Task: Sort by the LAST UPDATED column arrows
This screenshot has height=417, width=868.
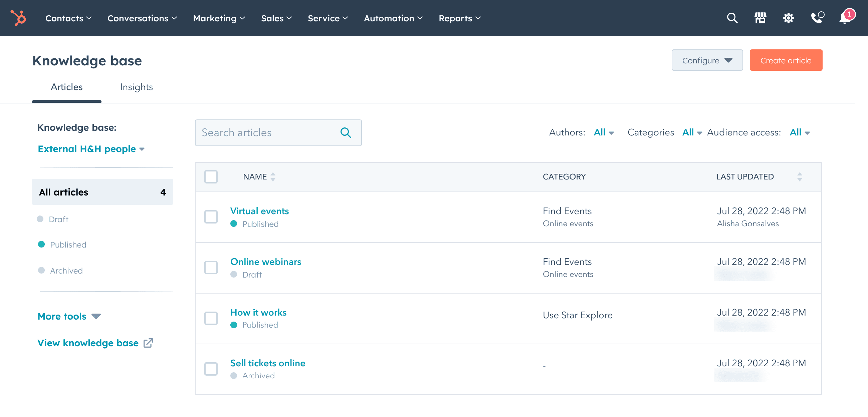Action: pyautogui.click(x=799, y=176)
